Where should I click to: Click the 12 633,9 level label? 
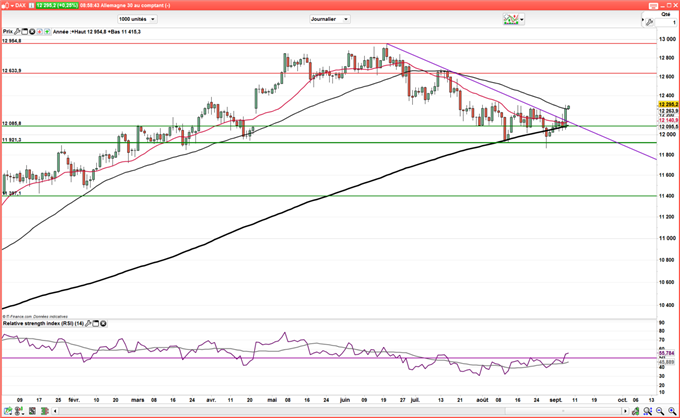[12, 71]
